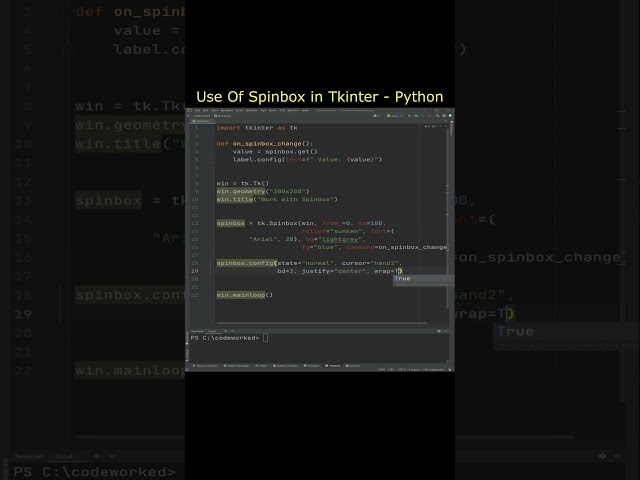Open the Version Control tool window
640x480 pixels.
[205, 366]
